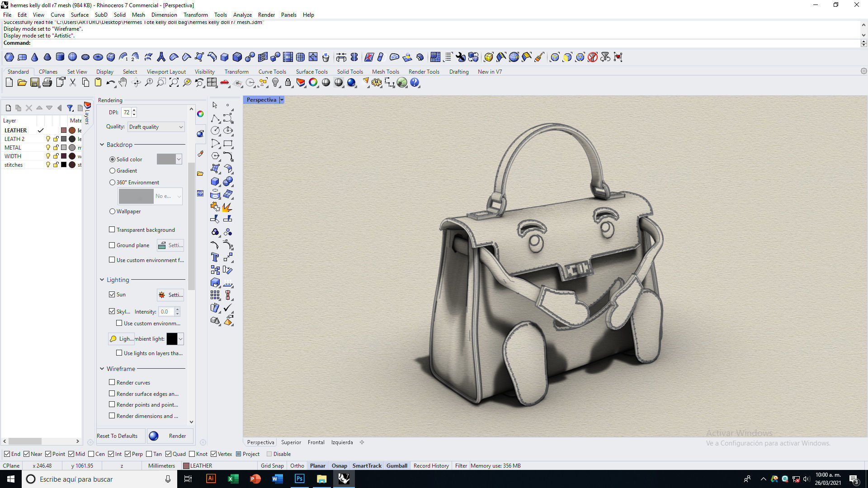The image size is (868, 488).
Task: Switch to the Frontal viewport tab
Action: [x=316, y=442]
